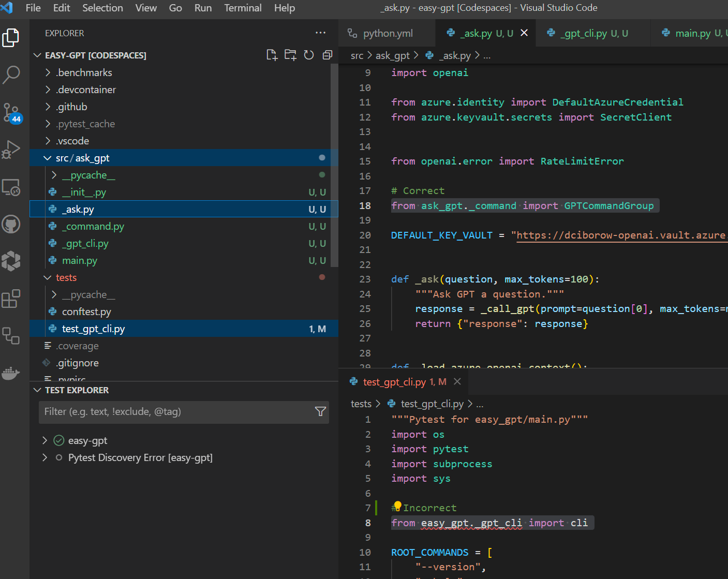Open the Remote Explorer view
This screenshot has width=728, height=579.
pyautogui.click(x=11, y=187)
